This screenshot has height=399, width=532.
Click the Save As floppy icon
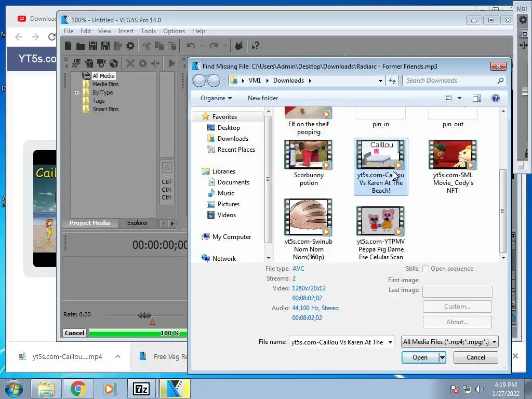(x=105, y=46)
